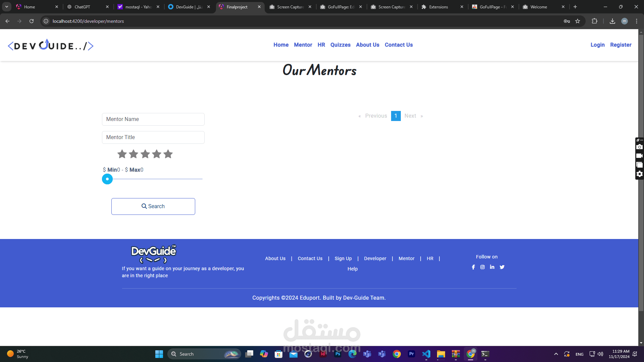Click the price range slider handle
This screenshot has height=362, width=644.
(x=107, y=179)
